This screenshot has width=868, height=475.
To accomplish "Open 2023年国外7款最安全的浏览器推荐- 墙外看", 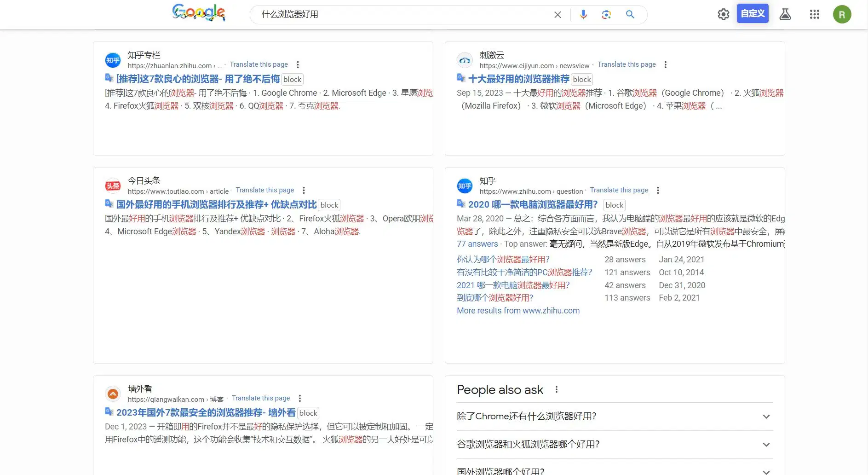I will coord(206,413).
